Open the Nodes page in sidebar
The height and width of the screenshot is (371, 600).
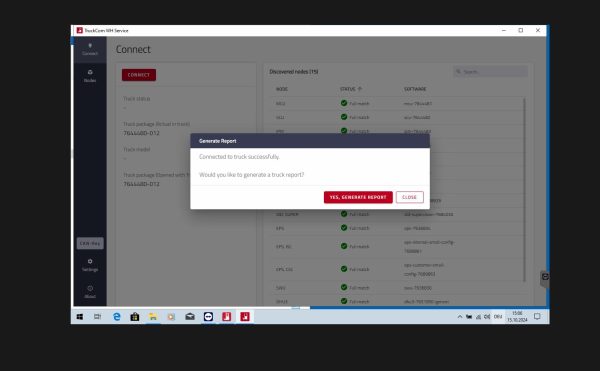tap(90, 76)
